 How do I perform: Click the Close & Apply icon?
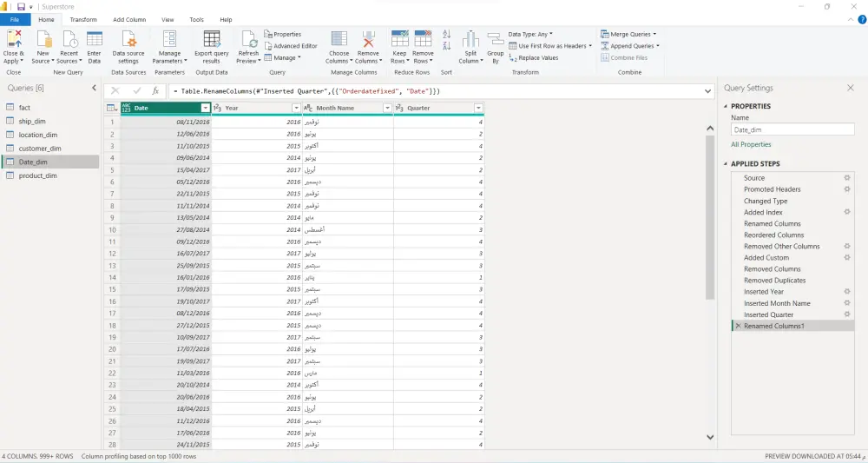(x=14, y=39)
